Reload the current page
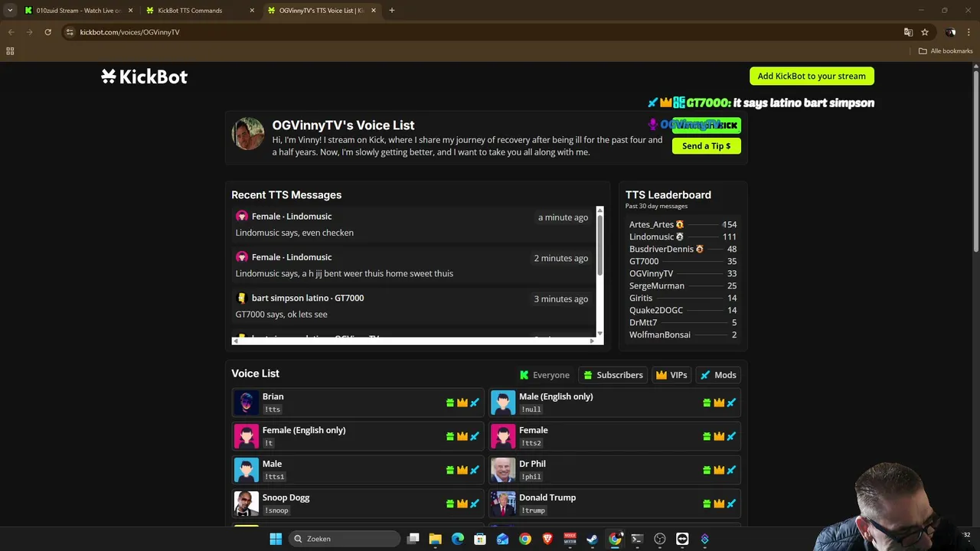Image resolution: width=980 pixels, height=551 pixels. click(47, 32)
